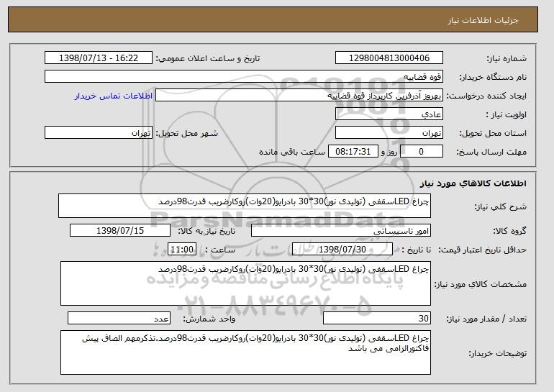Select the need date field 1398/07/15
Viewport: 554px width, 392px height.
tap(120, 231)
